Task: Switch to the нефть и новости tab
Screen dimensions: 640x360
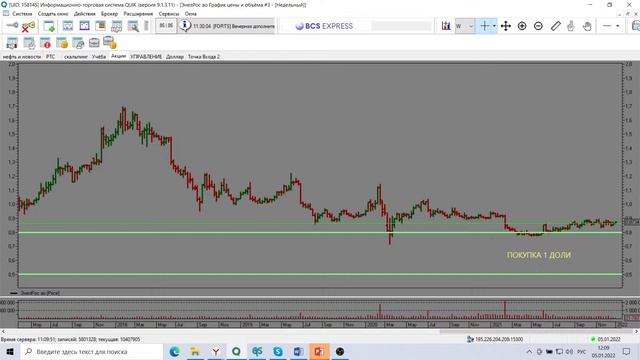Action: pos(22,57)
